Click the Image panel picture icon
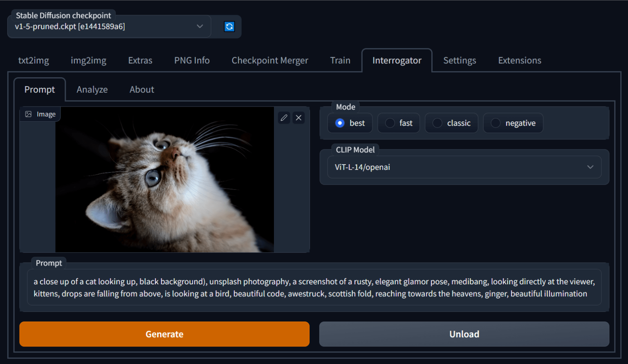 28,114
